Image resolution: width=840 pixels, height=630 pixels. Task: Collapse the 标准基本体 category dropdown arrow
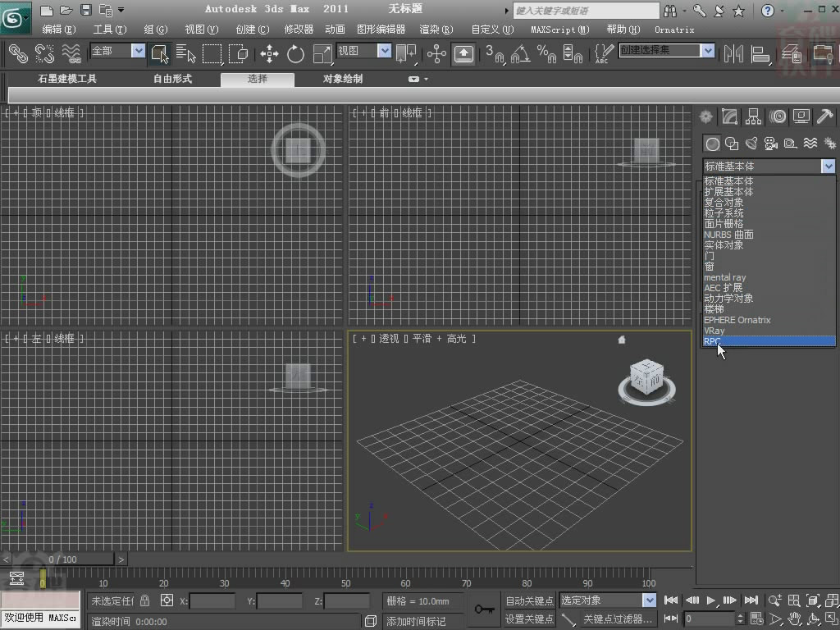[829, 166]
